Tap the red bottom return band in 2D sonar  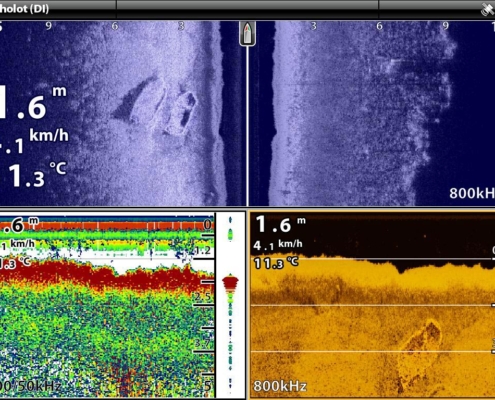point(107,275)
